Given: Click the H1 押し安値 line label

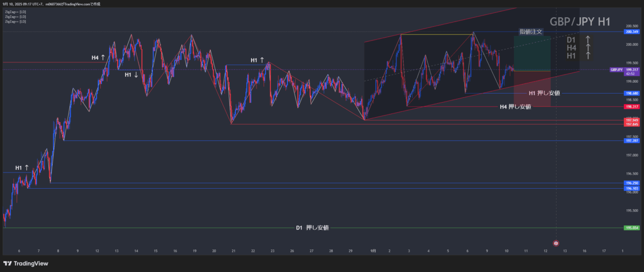Looking at the screenshot, I should click(544, 93).
